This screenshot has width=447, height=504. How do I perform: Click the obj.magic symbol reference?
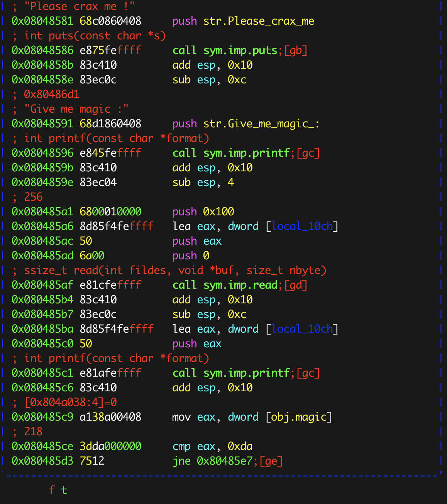(x=299, y=417)
